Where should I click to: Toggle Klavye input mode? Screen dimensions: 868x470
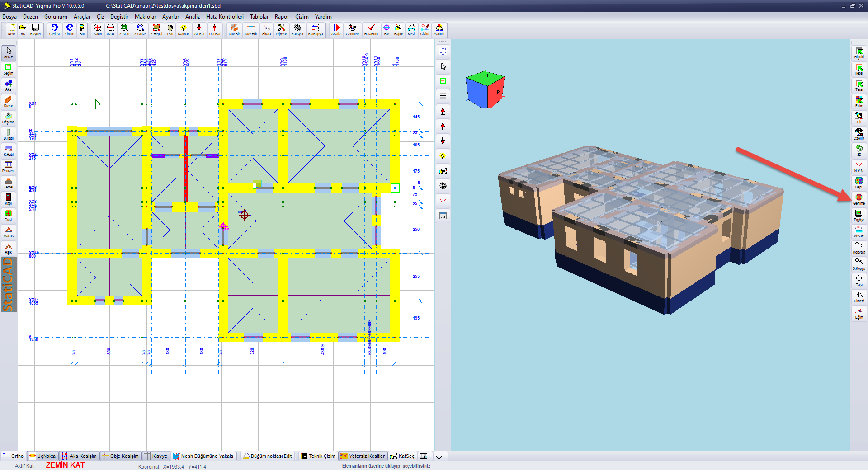click(x=156, y=456)
